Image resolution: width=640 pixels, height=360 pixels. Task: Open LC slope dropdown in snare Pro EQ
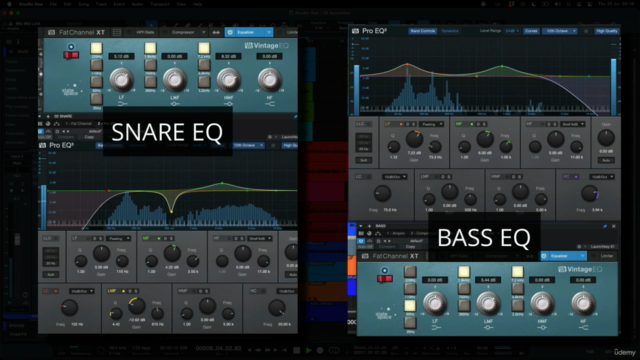[82, 291]
